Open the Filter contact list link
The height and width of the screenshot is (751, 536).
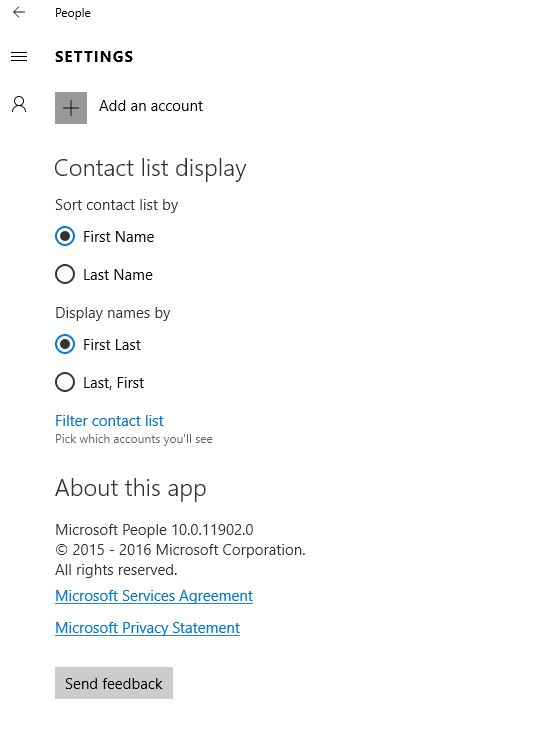click(x=109, y=421)
